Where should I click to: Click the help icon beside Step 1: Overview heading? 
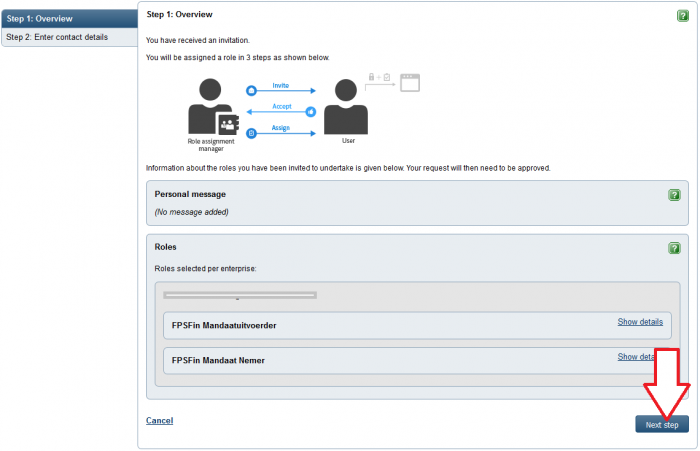click(x=682, y=16)
